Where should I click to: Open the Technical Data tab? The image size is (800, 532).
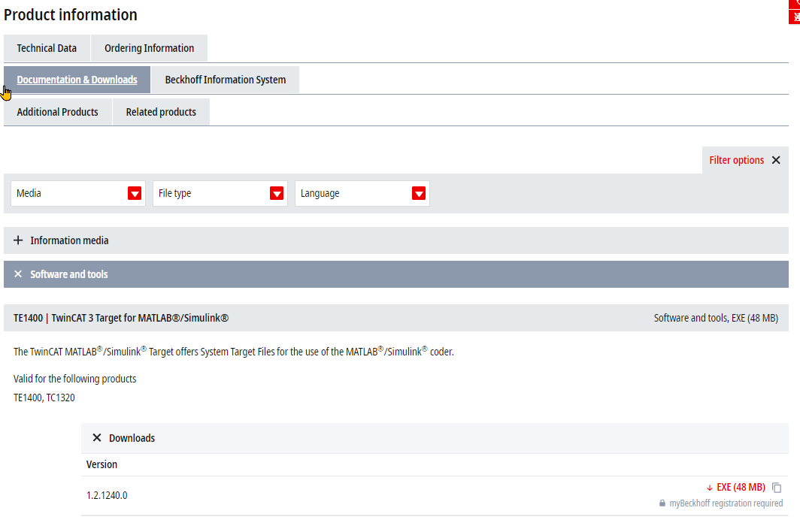(x=47, y=48)
